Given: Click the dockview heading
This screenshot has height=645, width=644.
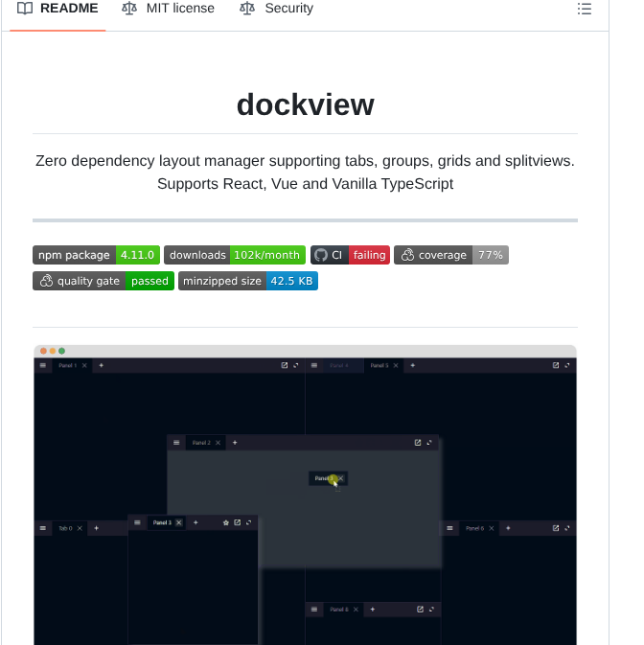Looking at the screenshot, I should tap(305, 104).
